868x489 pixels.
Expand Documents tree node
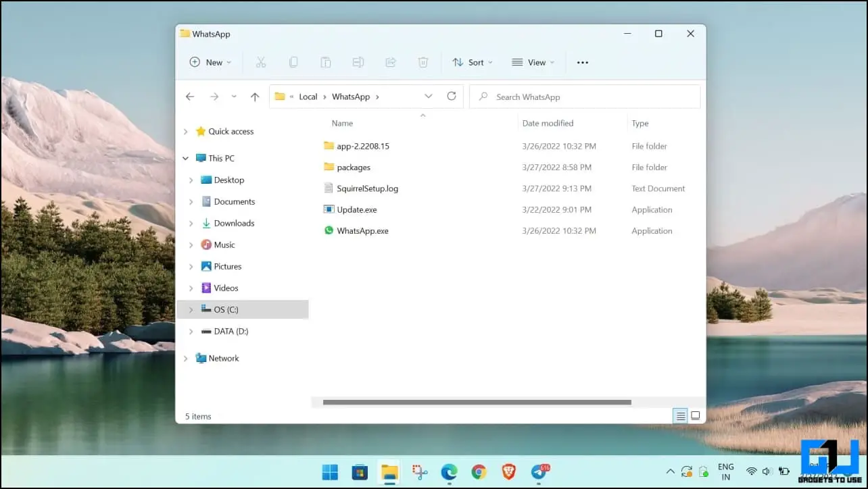[191, 202]
